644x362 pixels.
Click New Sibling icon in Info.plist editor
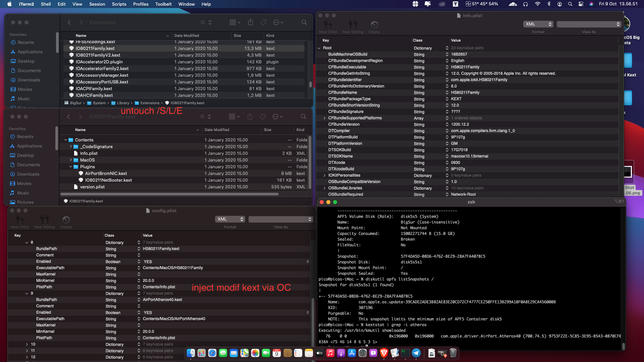(353, 25)
